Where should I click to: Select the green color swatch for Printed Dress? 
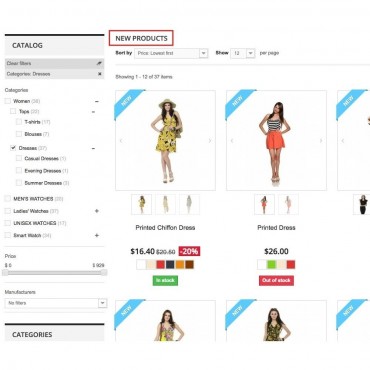[272, 265]
